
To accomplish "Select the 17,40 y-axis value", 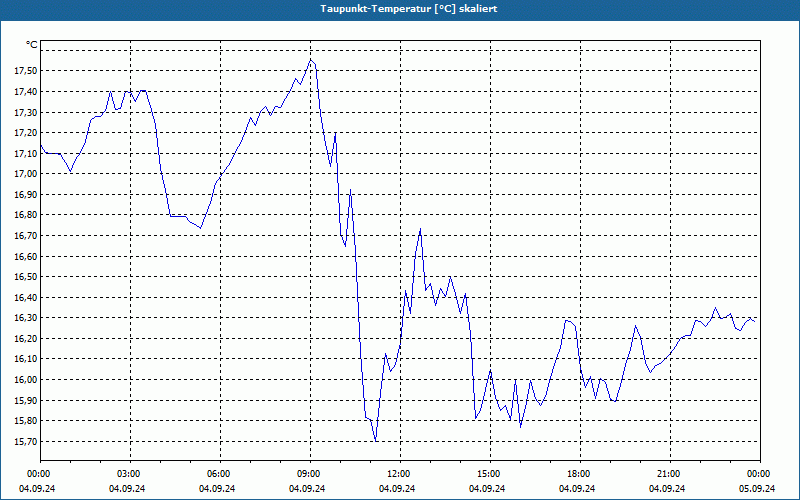I will 24,92.
